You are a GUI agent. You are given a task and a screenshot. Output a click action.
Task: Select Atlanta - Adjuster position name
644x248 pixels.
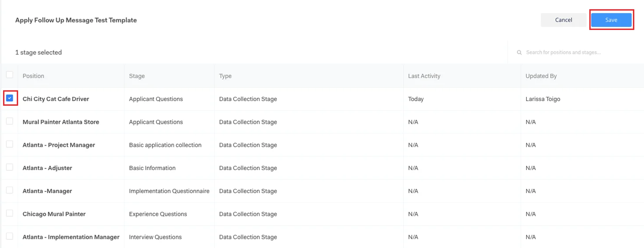point(48,168)
